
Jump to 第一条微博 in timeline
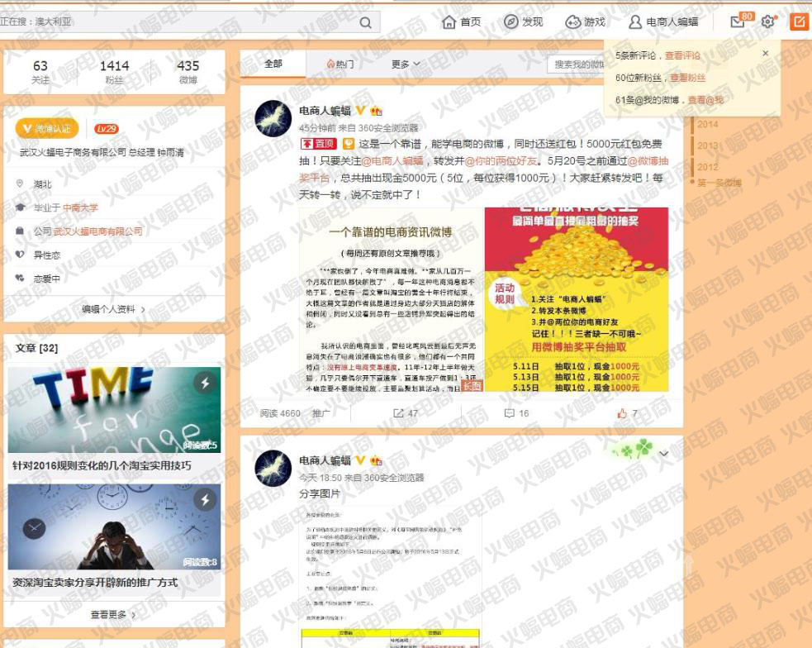(x=719, y=183)
